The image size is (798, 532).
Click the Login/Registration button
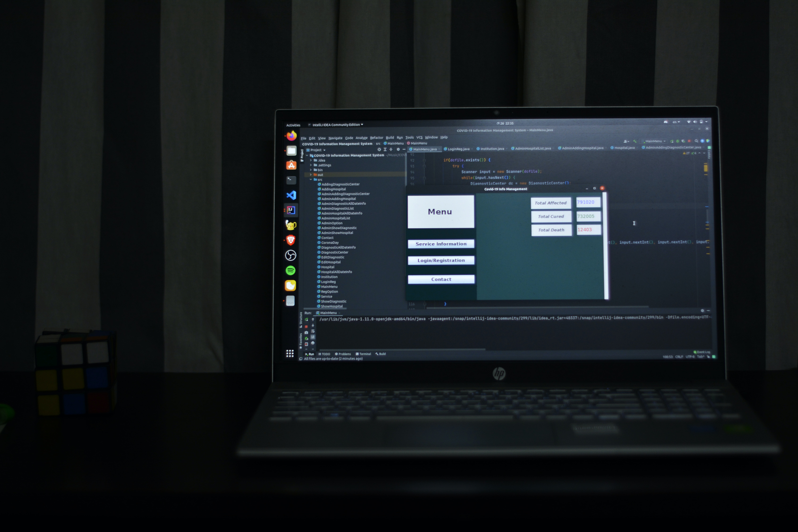click(x=440, y=260)
